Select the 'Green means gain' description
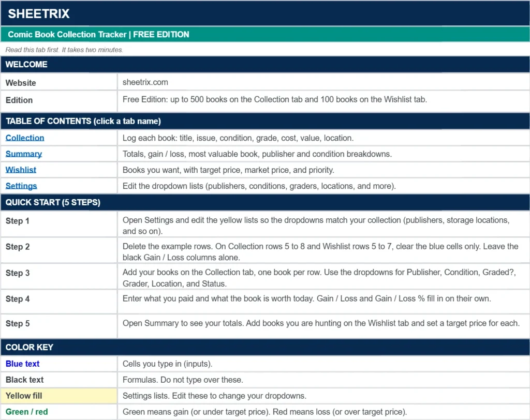This screenshot has width=530, height=420. [323, 412]
